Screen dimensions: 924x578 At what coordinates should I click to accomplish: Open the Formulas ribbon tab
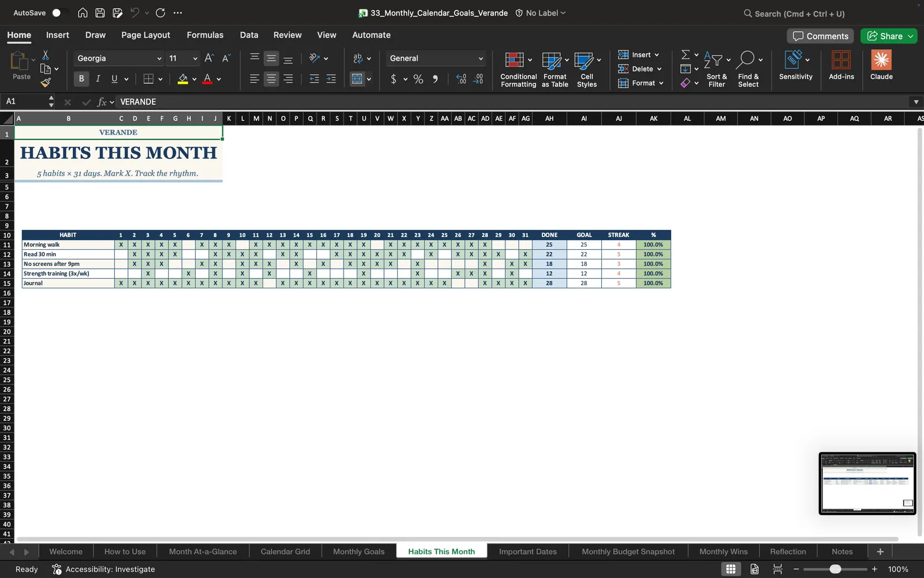click(205, 35)
